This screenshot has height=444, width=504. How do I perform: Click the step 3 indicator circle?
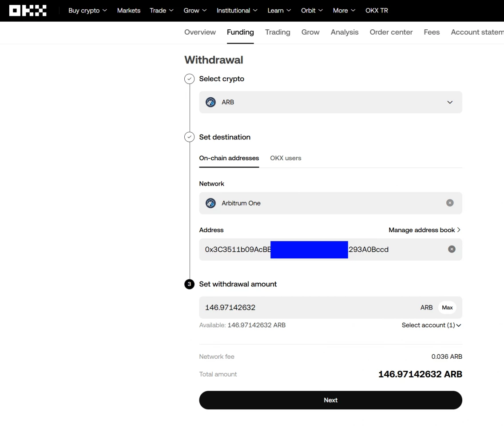[x=189, y=284]
